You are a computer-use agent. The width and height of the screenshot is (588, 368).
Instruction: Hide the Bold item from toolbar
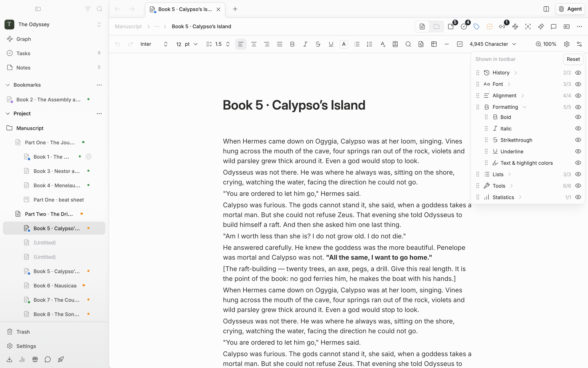[x=578, y=117]
